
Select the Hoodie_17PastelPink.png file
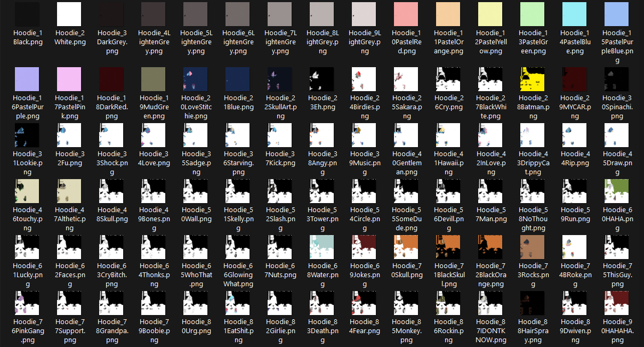[x=69, y=80]
